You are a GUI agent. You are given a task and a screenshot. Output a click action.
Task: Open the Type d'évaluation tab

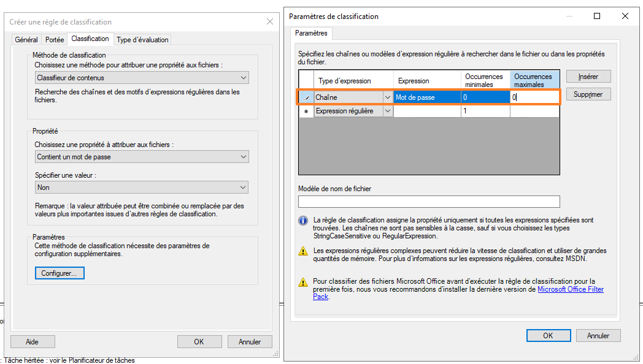(142, 39)
